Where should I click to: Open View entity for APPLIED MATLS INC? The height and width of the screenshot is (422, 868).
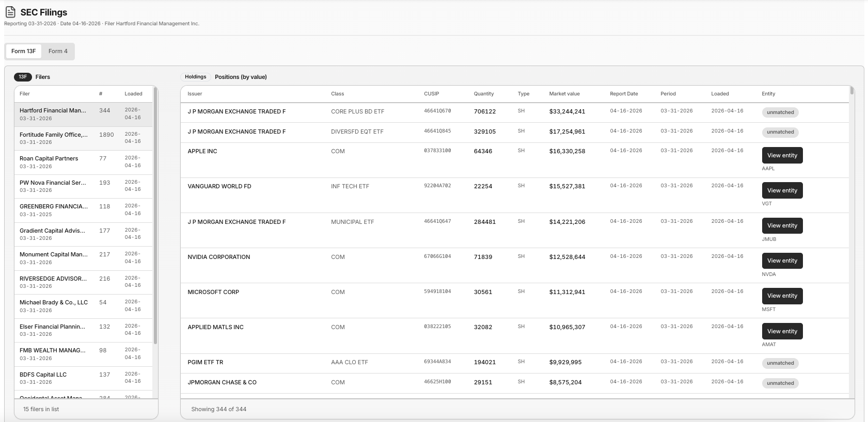[x=782, y=331]
